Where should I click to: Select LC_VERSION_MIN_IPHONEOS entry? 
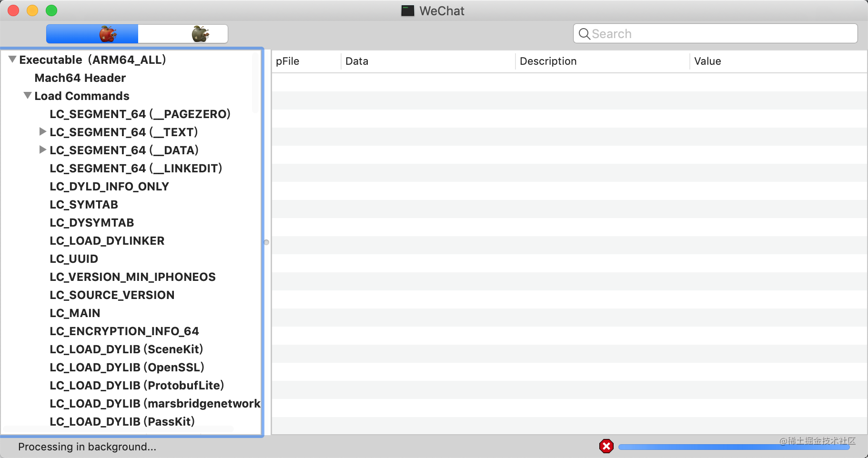[x=132, y=277]
